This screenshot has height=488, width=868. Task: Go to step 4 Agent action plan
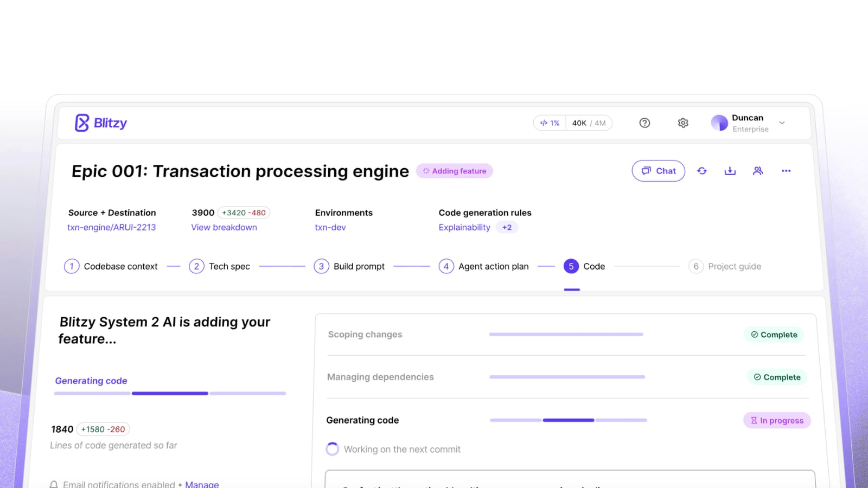[x=484, y=266]
